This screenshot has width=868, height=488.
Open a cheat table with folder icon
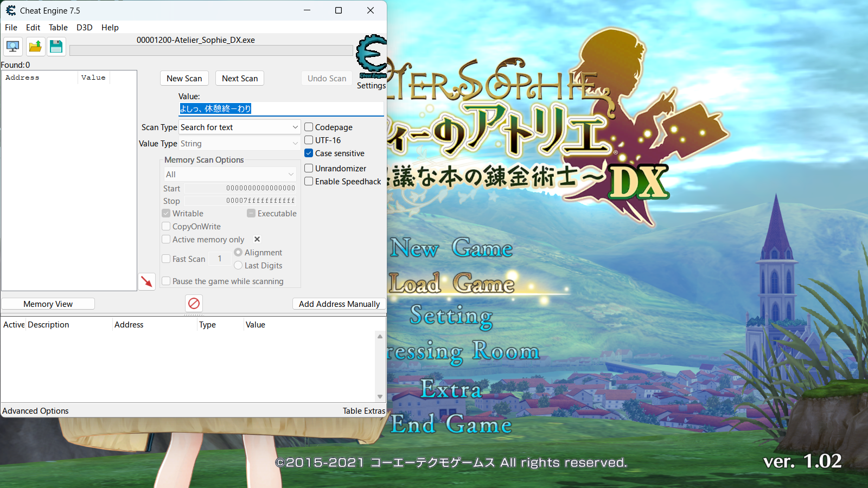coord(35,47)
